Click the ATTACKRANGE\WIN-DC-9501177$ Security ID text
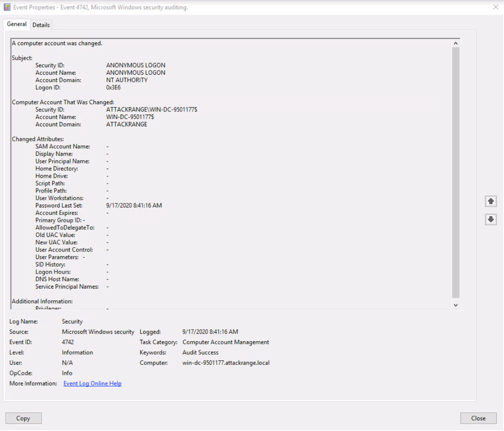The image size is (504, 431). click(152, 110)
